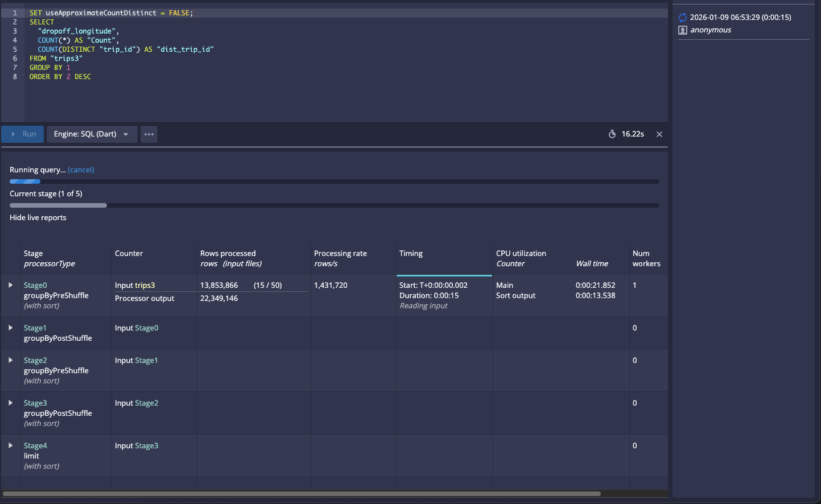
Task: Click the Stage2 input link in Stage3 row
Action: pos(147,403)
